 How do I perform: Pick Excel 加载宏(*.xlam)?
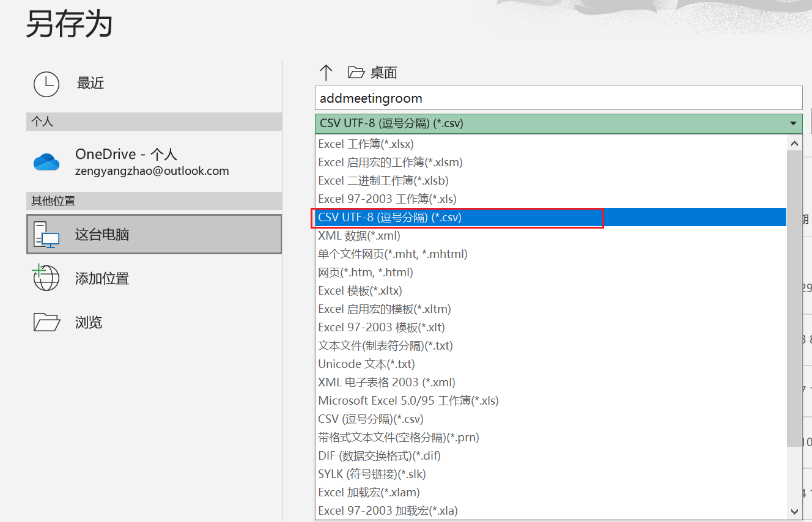coord(551,493)
